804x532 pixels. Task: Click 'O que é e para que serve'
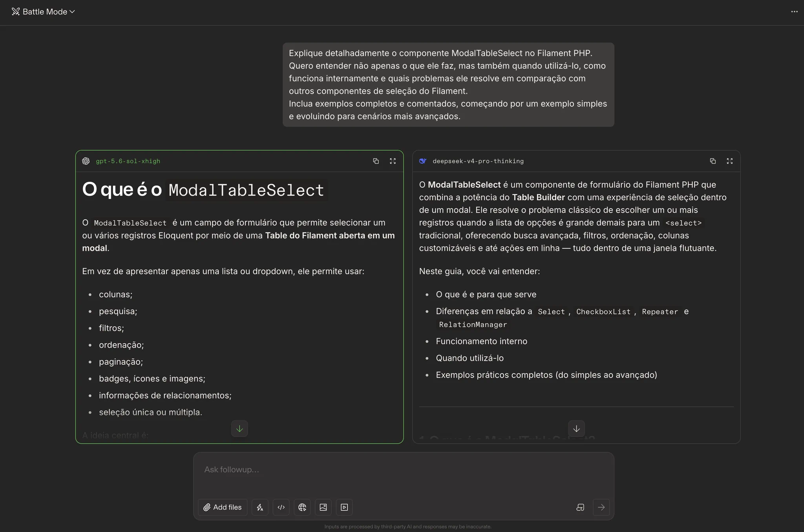click(x=486, y=295)
